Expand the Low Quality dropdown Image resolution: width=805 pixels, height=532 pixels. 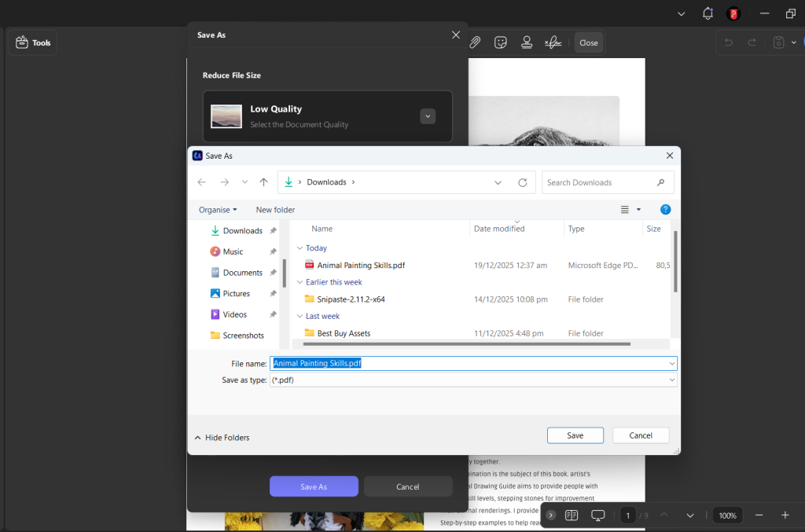tap(428, 116)
